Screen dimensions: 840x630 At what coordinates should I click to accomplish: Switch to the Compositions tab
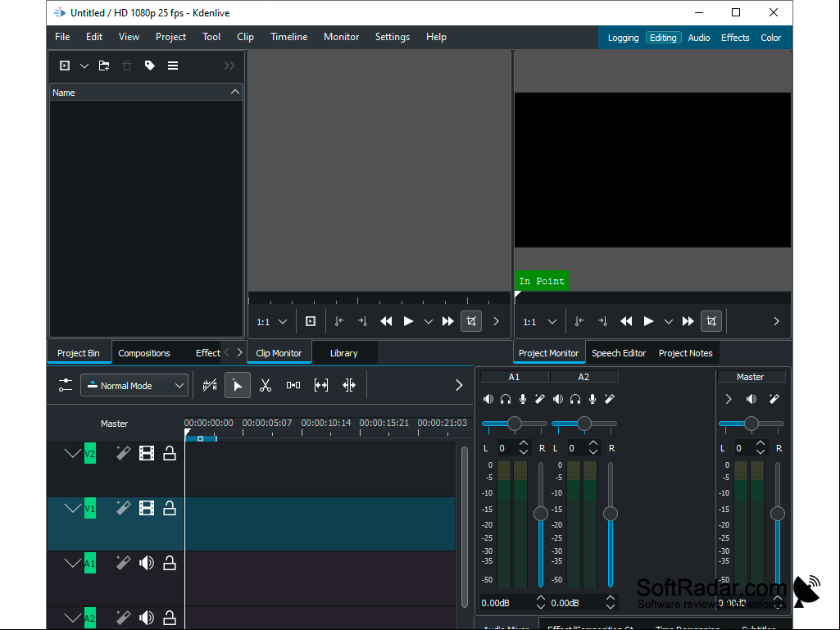tap(144, 353)
